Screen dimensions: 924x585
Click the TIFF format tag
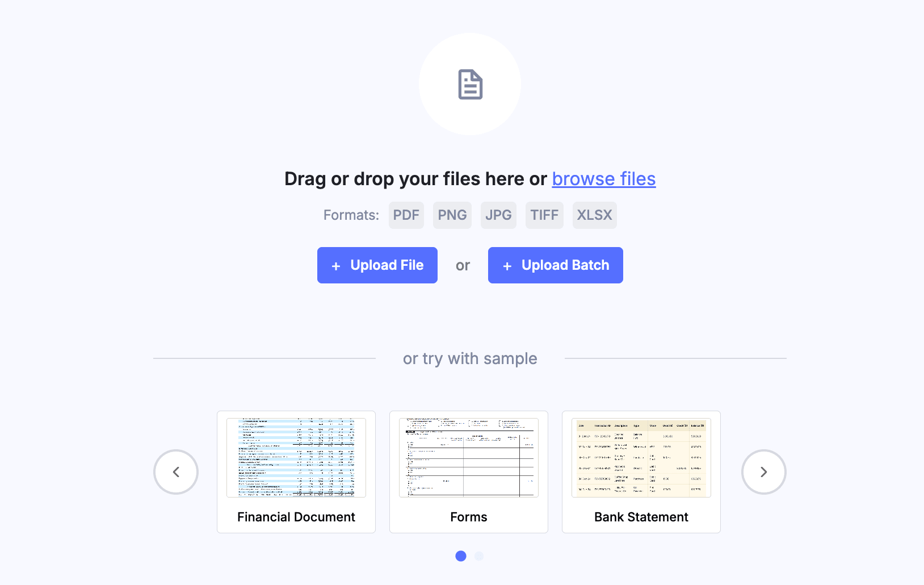tap(544, 215)
